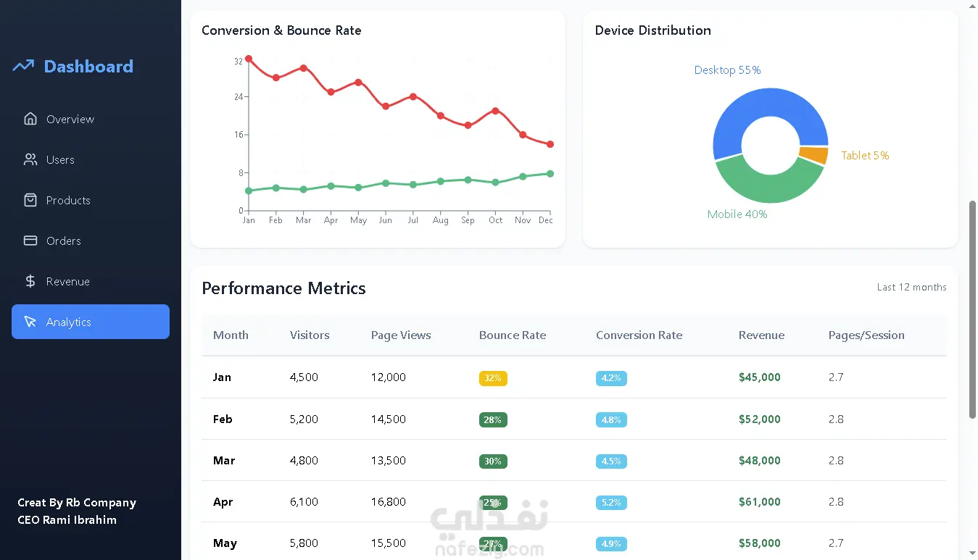Image resolution: width=978 pixels, height=560 pixels.
Task: Open the Overview menu item
Action: point(91,119)
